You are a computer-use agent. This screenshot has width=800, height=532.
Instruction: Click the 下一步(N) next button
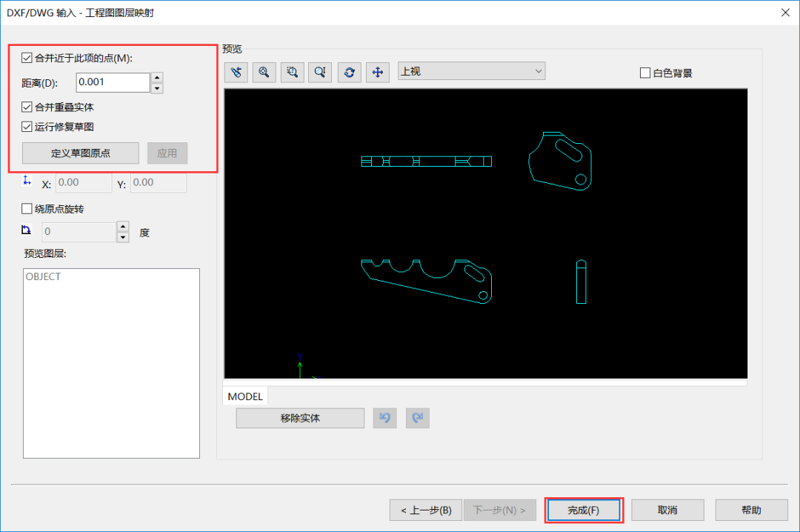pyautogui.click(x=499, y=510)
